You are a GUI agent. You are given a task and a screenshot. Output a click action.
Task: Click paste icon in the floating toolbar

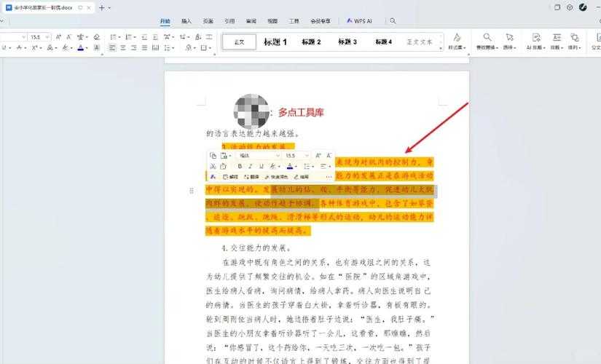pyautogui.click(x=224, y=156)
